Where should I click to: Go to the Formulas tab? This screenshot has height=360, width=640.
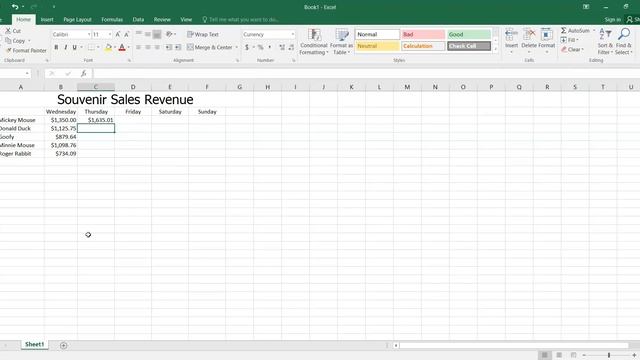[x=112, y=19]
